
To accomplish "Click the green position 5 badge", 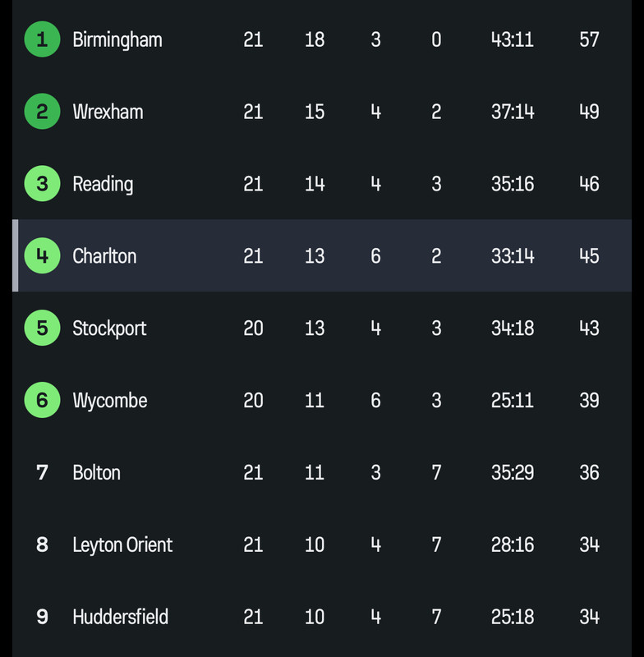I will (x=42, y=328).
